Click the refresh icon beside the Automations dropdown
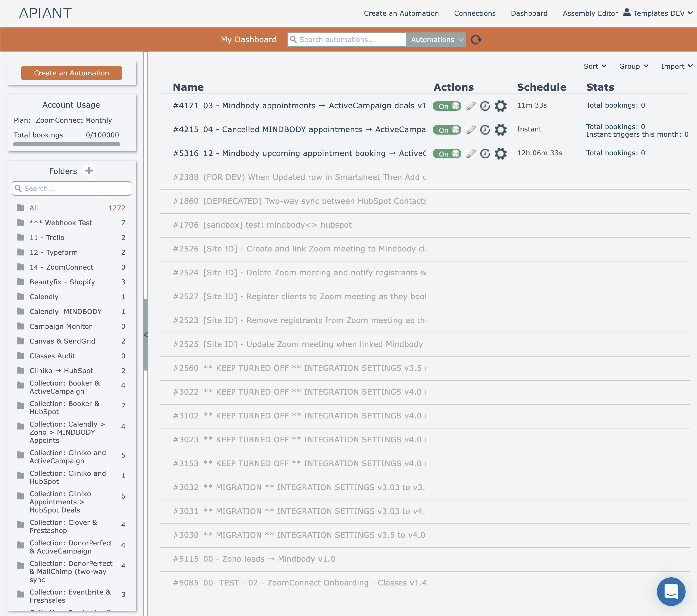The height and width of the screenshot is (616, 697). [x=476, y=40]
